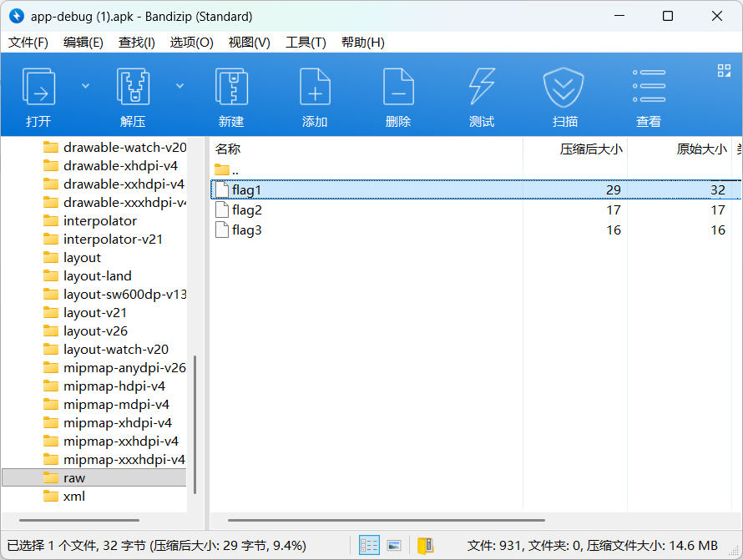Open the 文件(F) menu
Image resolution: width=743 pixels, height=560 pixels.
pos(28,43)
